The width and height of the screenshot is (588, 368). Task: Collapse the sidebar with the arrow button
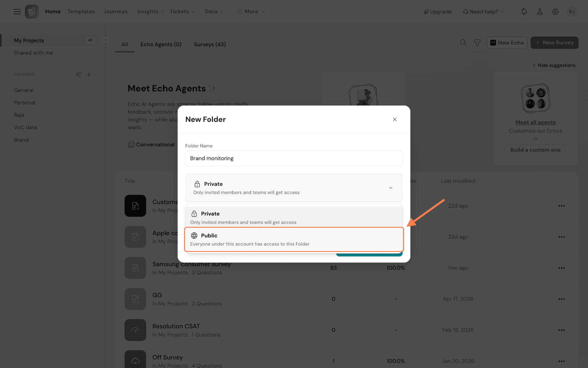(x=106, y=40)
